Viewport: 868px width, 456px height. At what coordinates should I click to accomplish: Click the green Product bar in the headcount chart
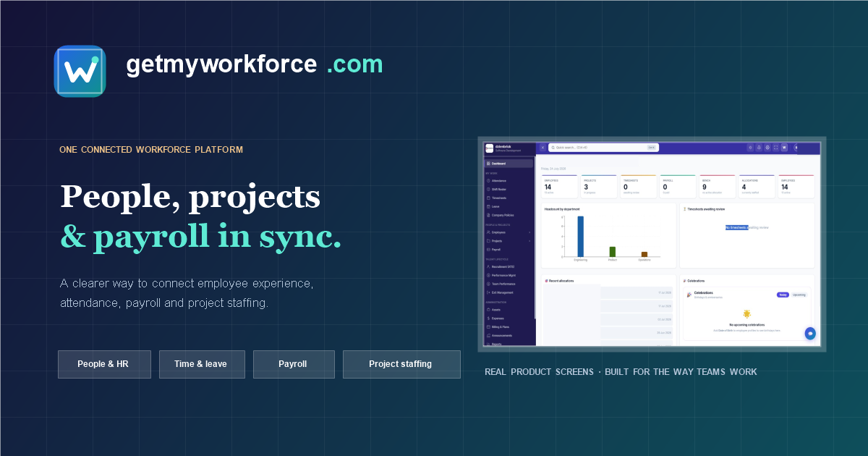click(x=612, y=251)
